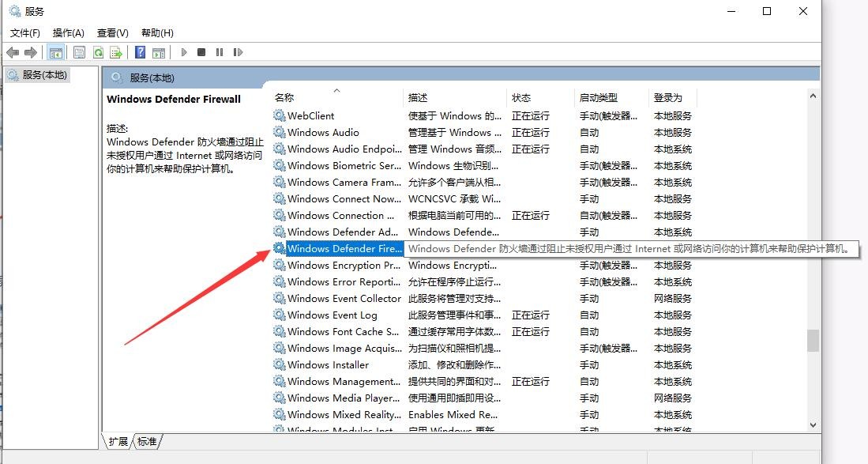
Task: Click the Forward arrow toolbar icon
Action: [31, 53]
